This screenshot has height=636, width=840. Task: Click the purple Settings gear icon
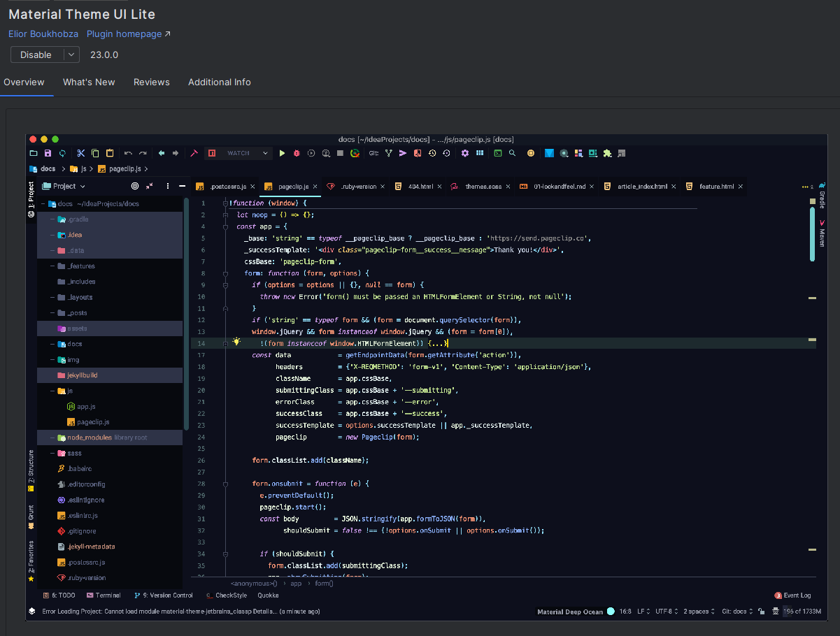[x=465, y=153]
